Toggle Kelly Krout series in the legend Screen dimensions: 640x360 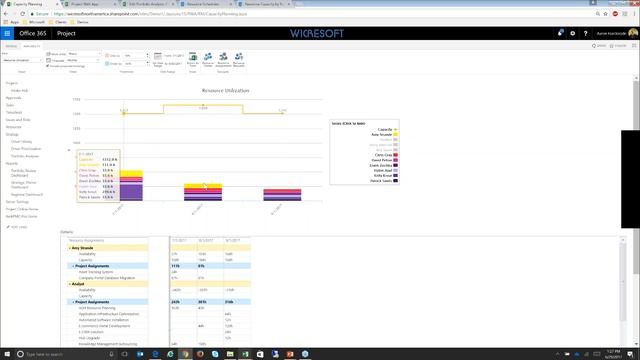[386, 176]
